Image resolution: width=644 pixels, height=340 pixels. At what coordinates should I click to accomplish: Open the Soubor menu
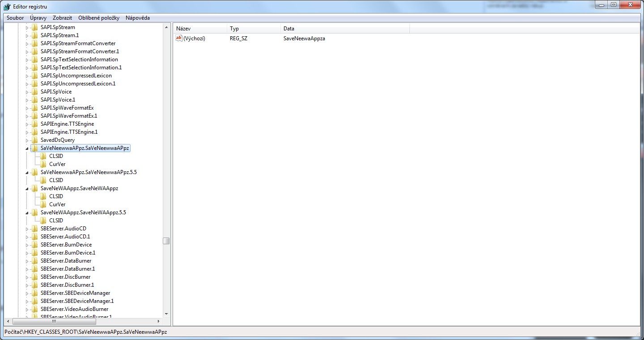click(x=15, y=18)
